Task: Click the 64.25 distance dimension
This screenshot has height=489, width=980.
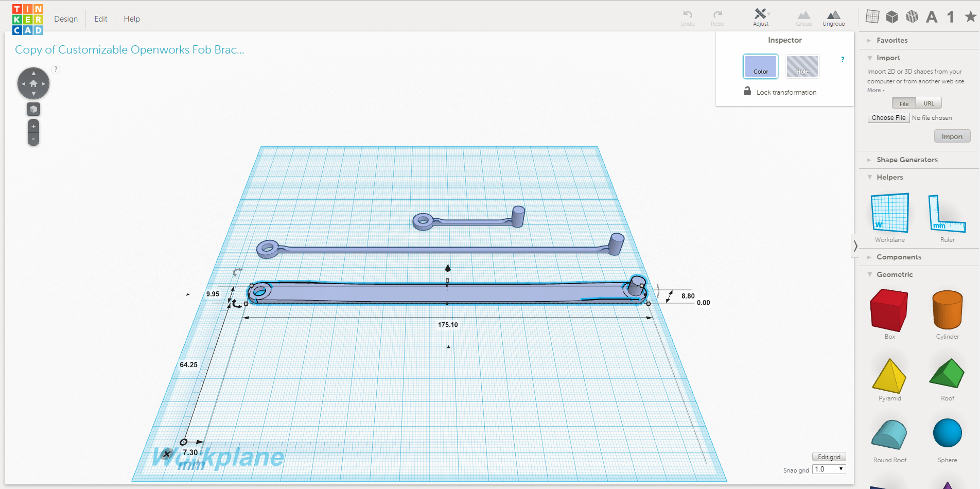Action: [x=188, y=364]
